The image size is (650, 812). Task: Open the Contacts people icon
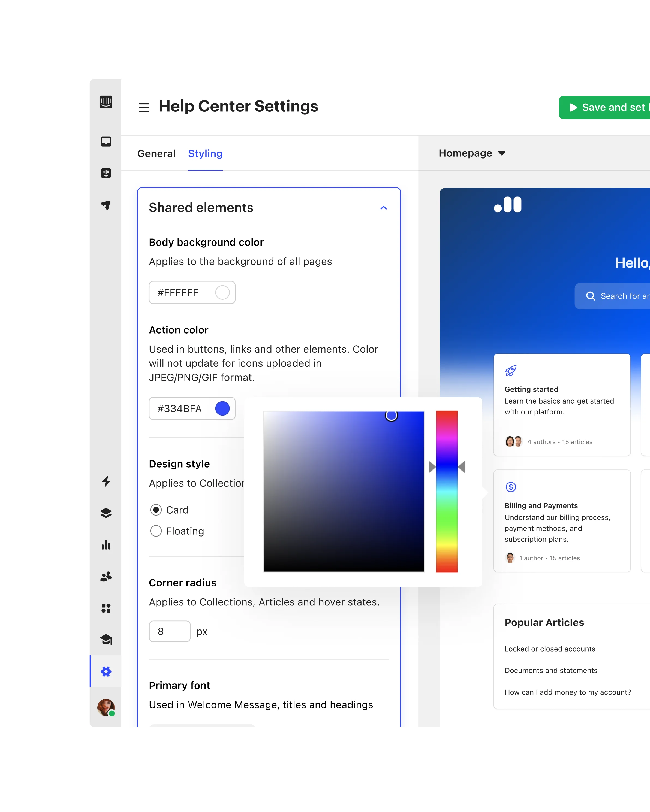click(x=106, y=577)
